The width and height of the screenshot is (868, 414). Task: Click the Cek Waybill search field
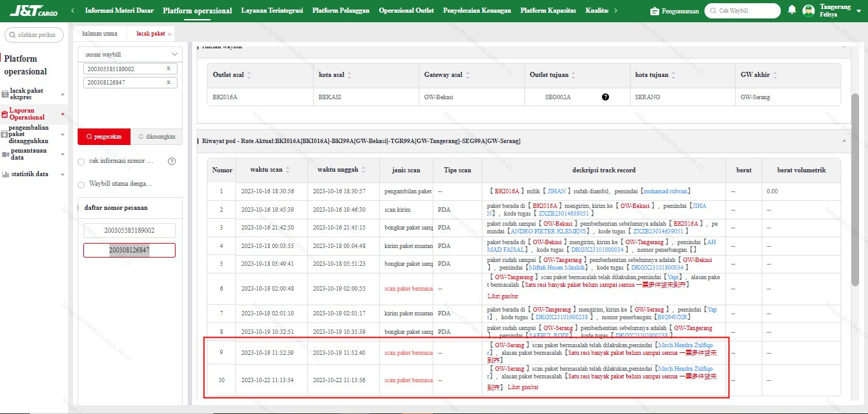(742, 11)
